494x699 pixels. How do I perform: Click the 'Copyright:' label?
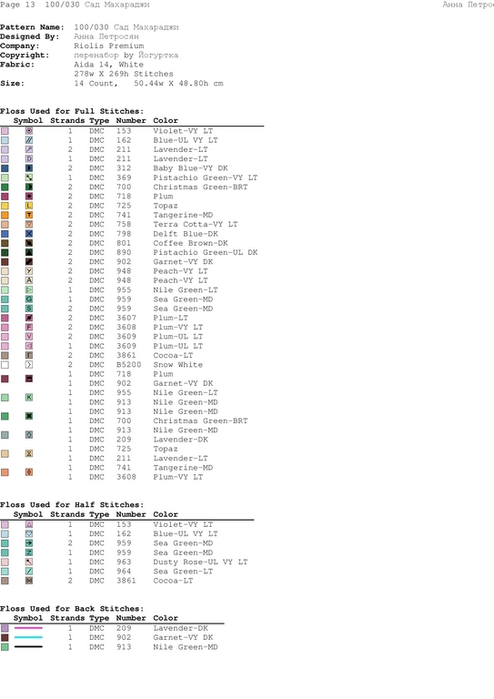tap(25, 55)
